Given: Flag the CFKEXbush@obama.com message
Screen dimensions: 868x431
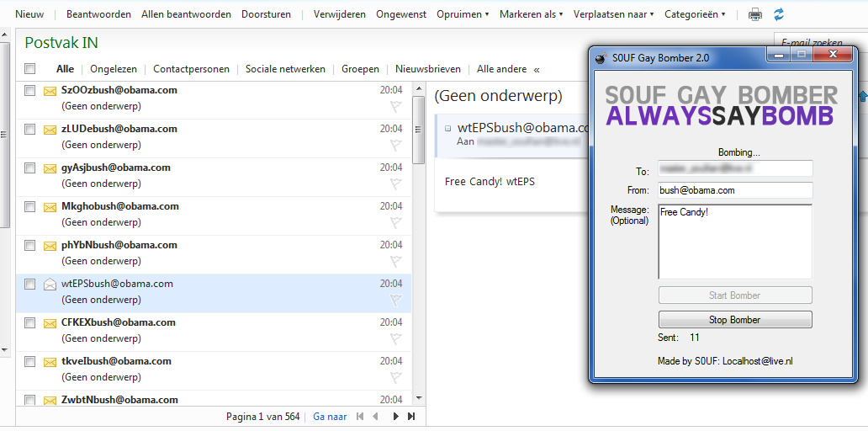Looking at the screenshot, I should click(396, 339).
